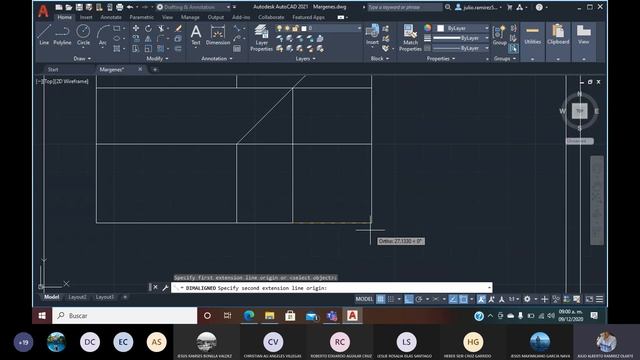
Task: Click the Undo arrow in quick access toolbar
Action: pos(130,7)
